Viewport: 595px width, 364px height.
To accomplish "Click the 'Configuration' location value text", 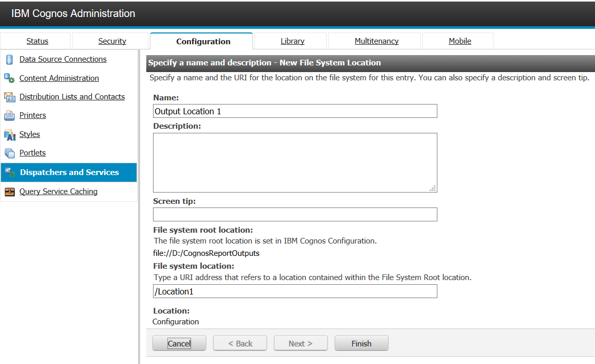I will (175, 322).
